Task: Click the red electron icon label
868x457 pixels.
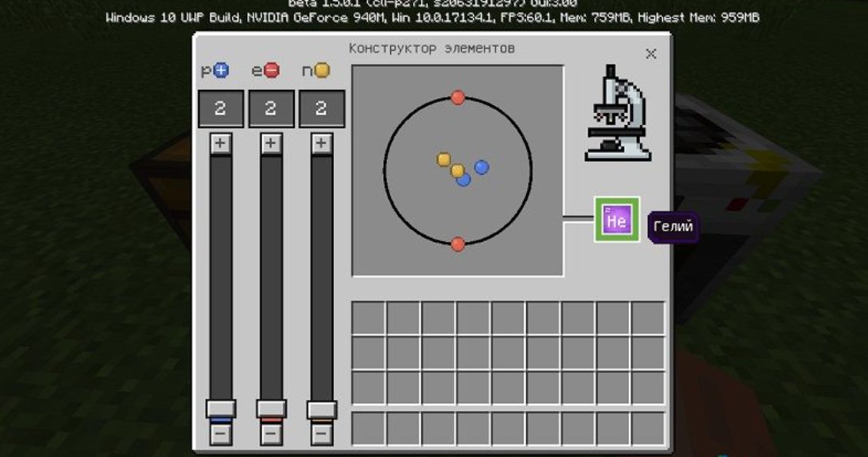Action: pos(271,71)
